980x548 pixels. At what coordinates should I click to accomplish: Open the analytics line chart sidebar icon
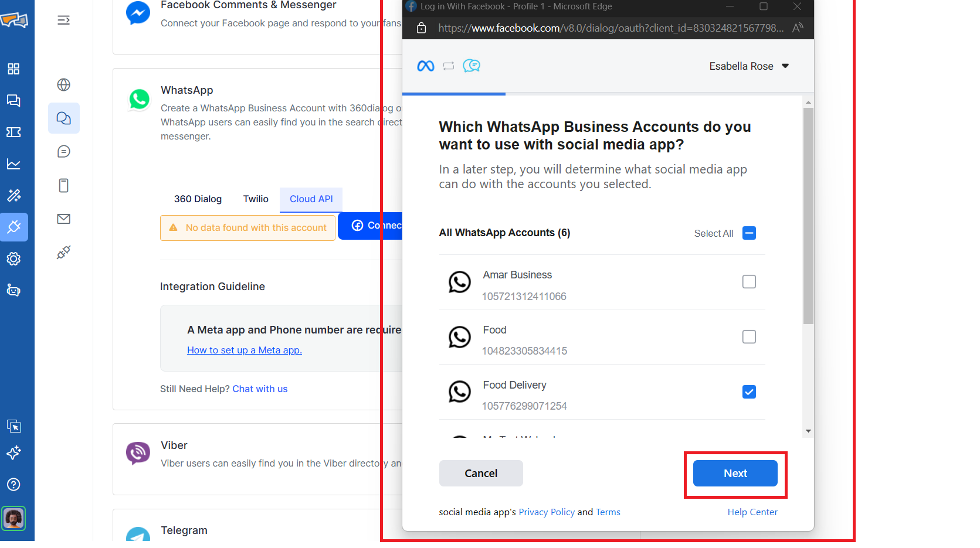coord(13,164)
